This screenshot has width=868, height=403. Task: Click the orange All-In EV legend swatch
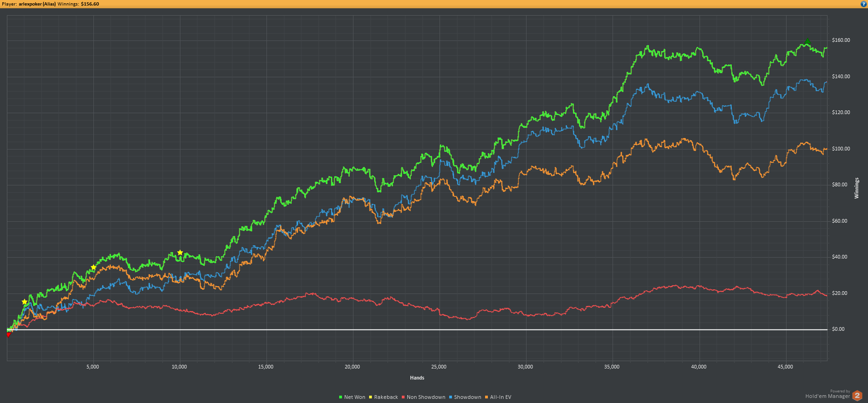486,397
